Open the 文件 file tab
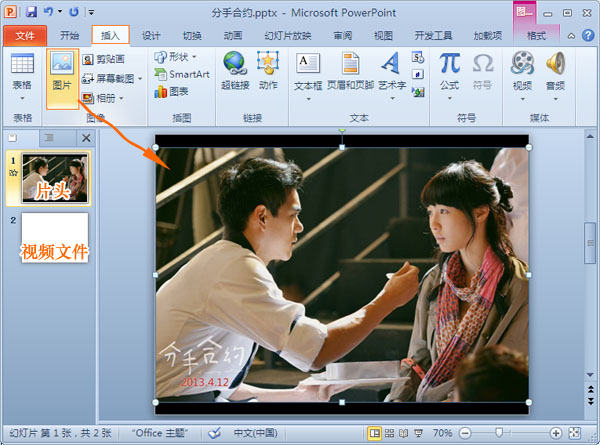 pyautogui.click(x=25, y=36)
